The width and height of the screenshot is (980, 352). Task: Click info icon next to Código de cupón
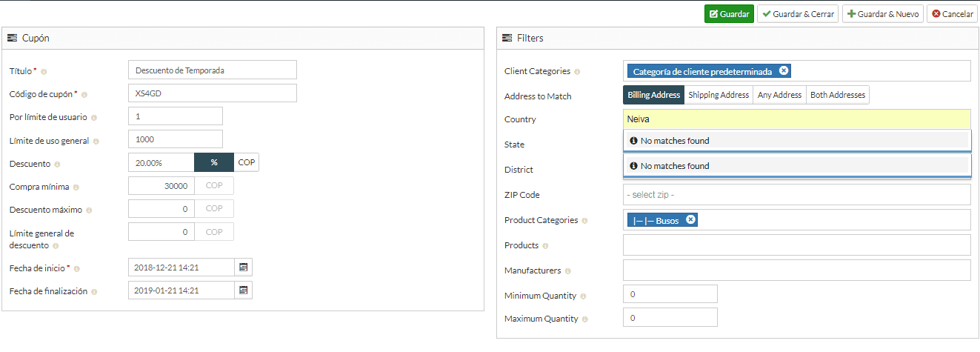click(84, 95)
